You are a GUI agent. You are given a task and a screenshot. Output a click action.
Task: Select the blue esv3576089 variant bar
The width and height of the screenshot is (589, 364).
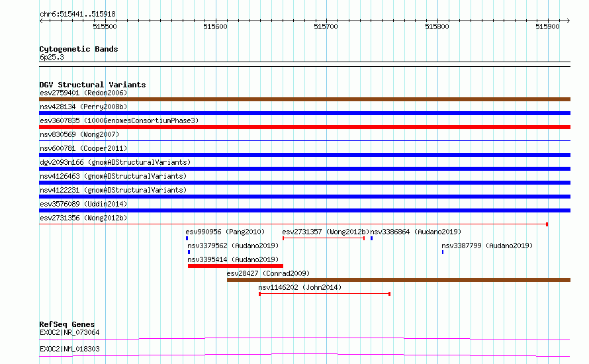pos(304,210)
